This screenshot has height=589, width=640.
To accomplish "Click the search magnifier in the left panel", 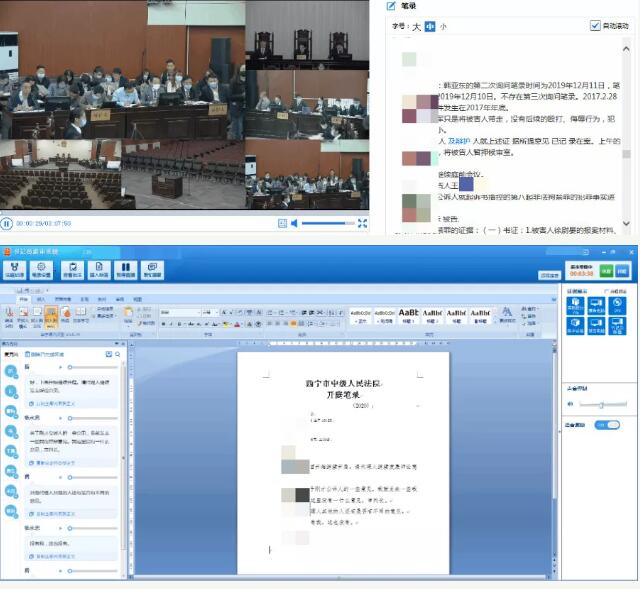I will (x=118, y=354).
